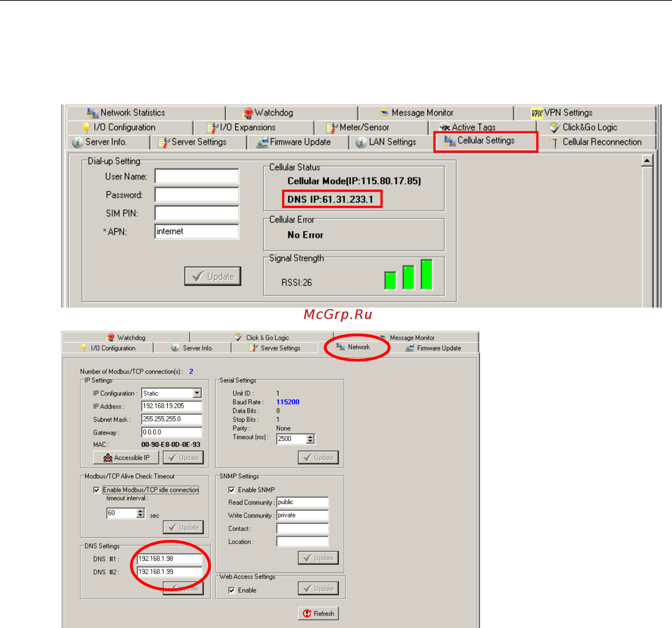Click the Password input field
Image resolution: width=672 pixels, height=628 pixels.
(197, 195)
